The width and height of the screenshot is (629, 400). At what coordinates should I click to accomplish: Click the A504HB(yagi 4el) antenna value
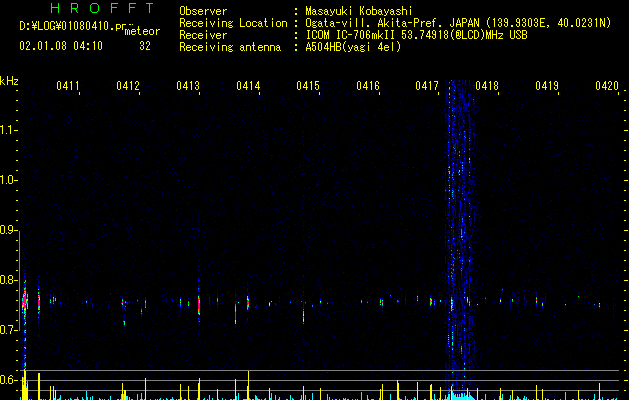point(353,47)
